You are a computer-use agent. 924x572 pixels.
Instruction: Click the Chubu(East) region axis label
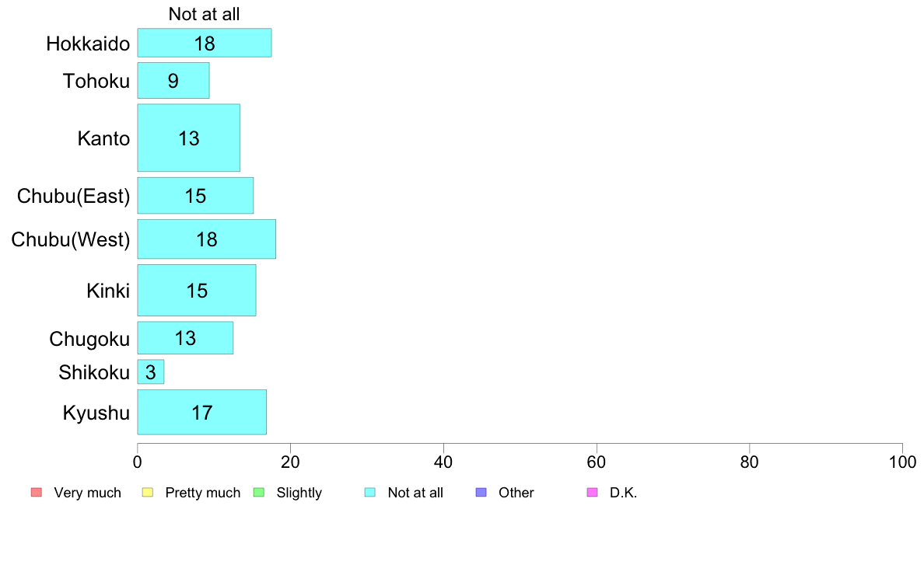(x=73, y=196)
